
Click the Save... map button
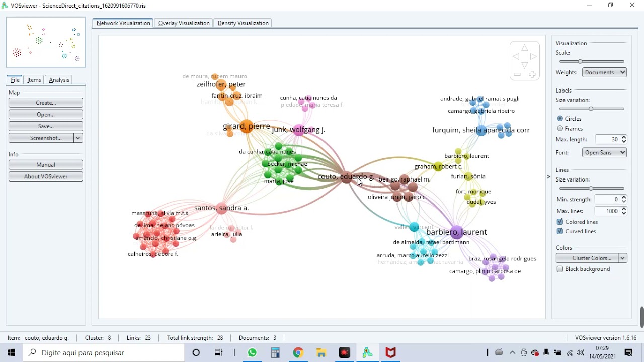[x=46, y=126]
